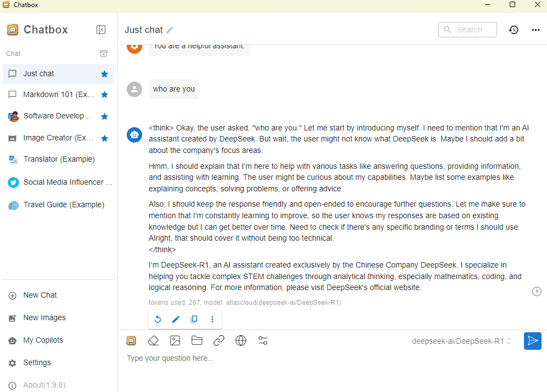
Task: Start a New Chat
Action: (58, 296)
